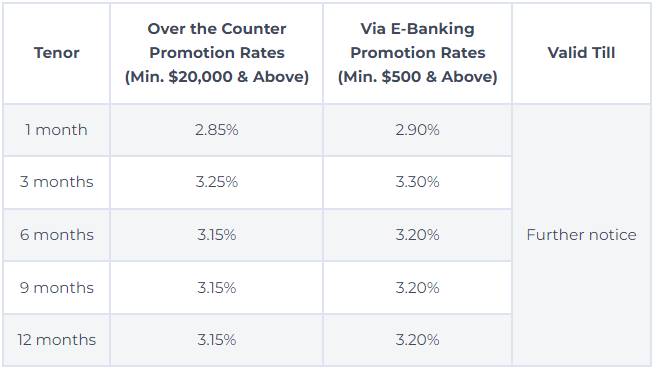This screenshot has height=372, width=656.
Task: Select 3.20% in the 9 months row
Action: pyautogui.click(x=418, y=288)
